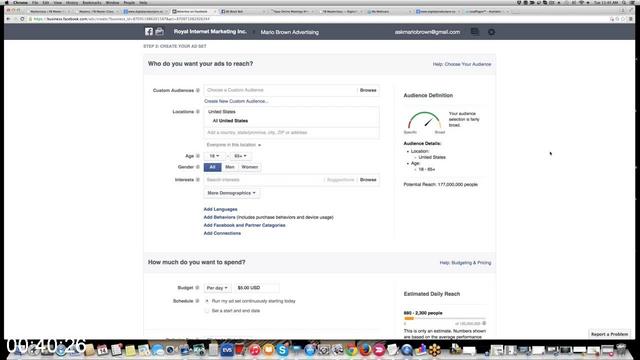This screenshot has width=640, height=360.
Task: Expand the Everyone in this location dropdown
Action: pos(233,145)
